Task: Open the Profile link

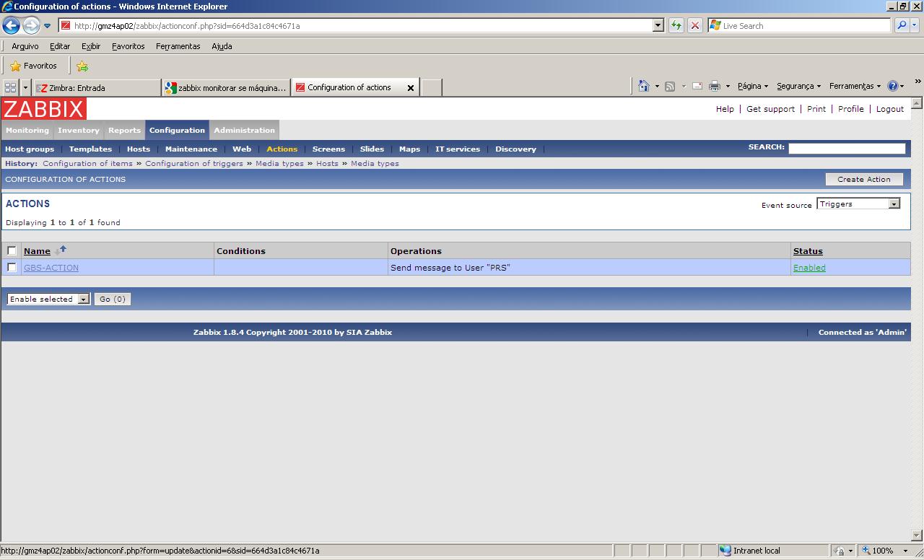Action: (851, 109)
